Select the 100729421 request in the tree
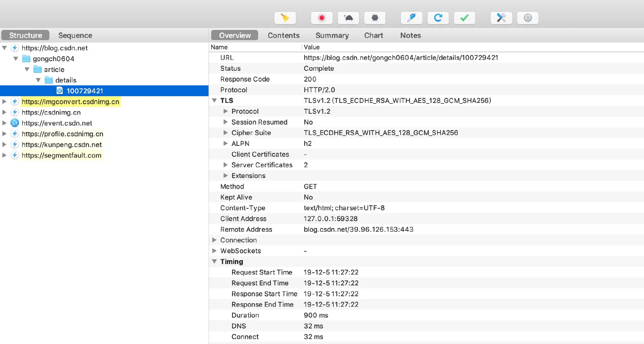Viewport: 644px width, 344px height. pyautogui.click(x=104, y=91)
